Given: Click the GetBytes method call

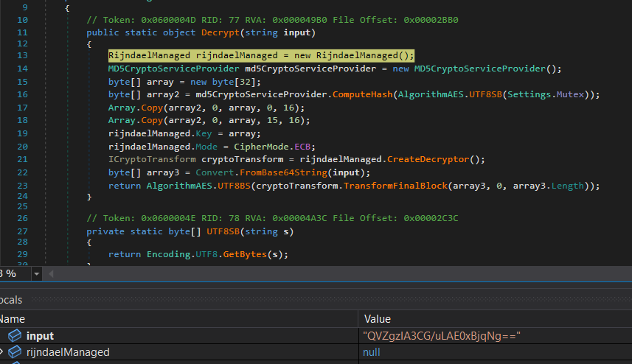Looking at the screenshot, I should coord(245,254).
